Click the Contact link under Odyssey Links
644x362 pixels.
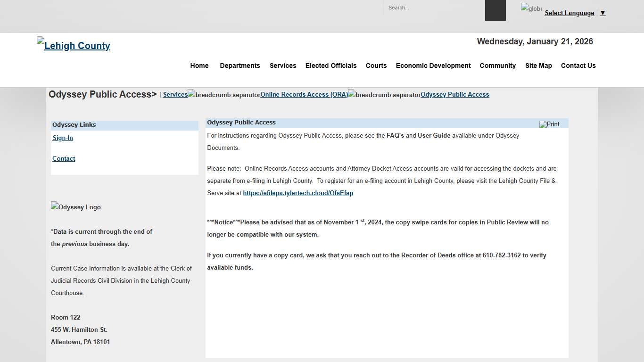(64, 159)
